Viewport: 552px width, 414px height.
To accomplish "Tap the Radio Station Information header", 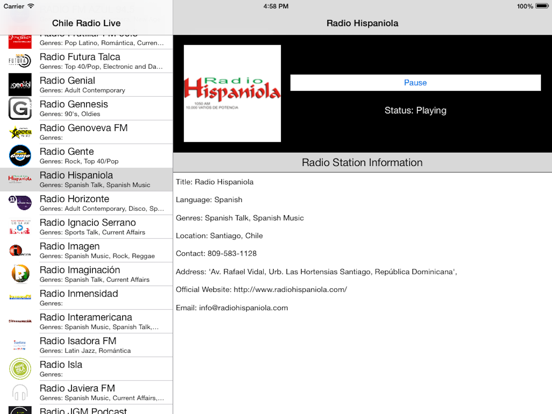I will tap(362, 162).
